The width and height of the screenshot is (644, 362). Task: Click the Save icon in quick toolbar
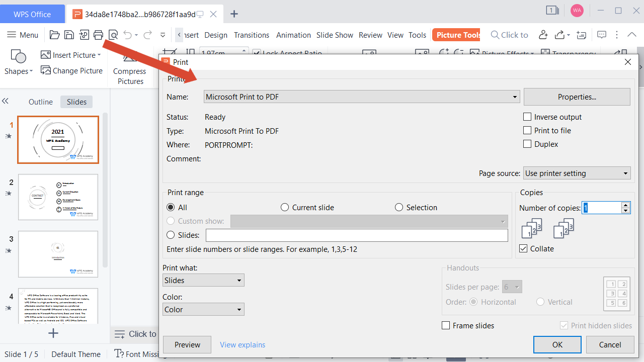[69, 35]
